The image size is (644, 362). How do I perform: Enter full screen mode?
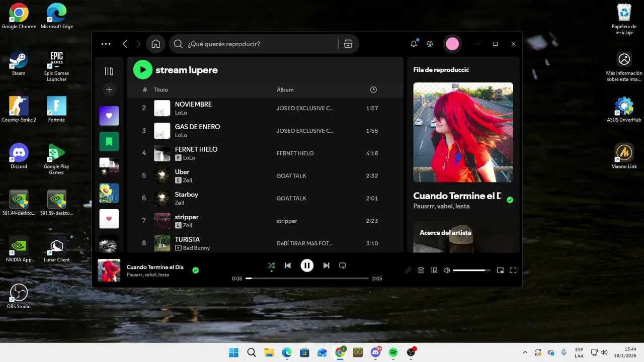pos(513,270)
